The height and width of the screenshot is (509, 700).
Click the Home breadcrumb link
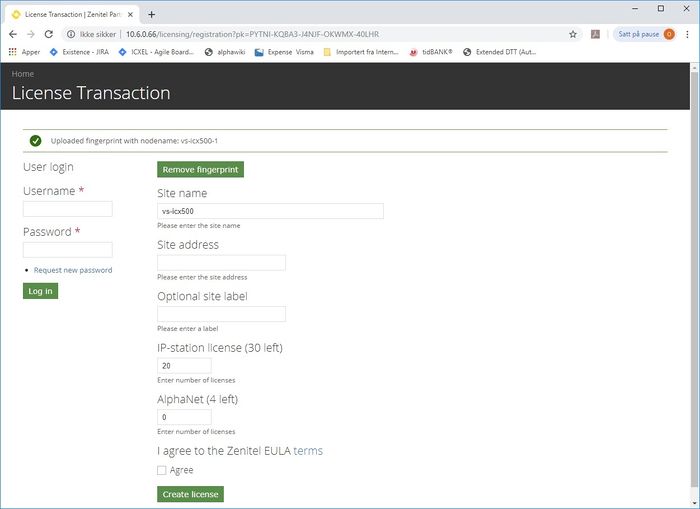[23, 74]
